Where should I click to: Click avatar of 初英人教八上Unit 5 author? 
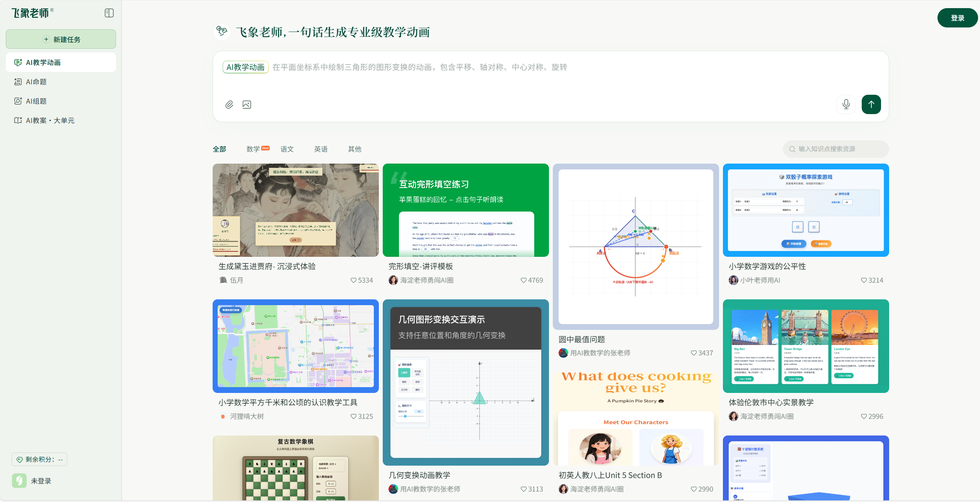tap(563, 489)
